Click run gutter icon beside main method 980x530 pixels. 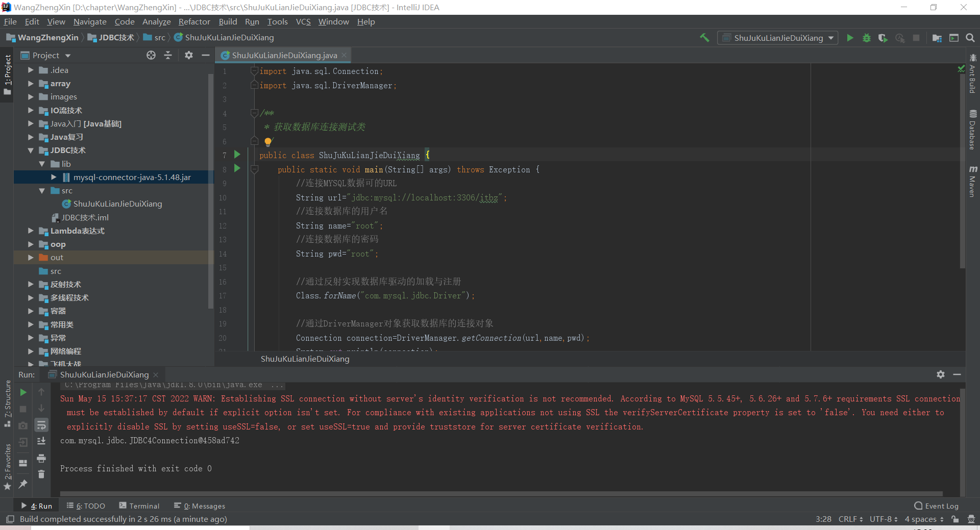pos(237,168)
